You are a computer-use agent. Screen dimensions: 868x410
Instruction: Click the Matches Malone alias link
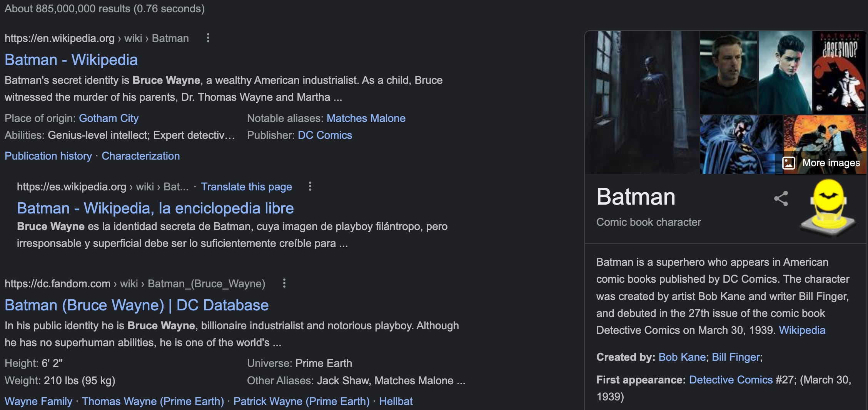366,118
